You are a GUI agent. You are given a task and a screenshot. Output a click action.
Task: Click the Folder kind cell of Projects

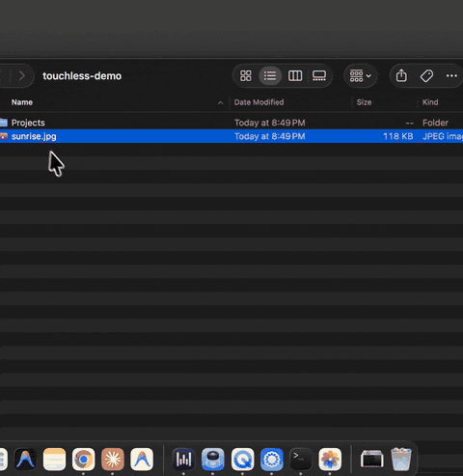coord(435,123)
